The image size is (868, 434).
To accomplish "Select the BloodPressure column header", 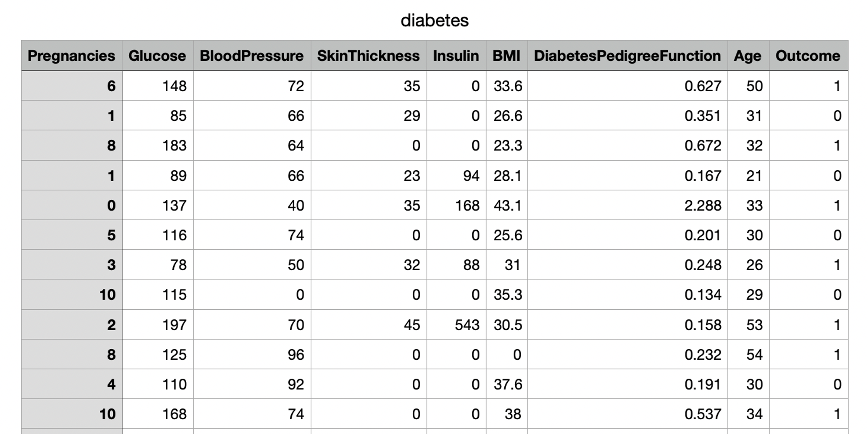I will coord(252,56).
